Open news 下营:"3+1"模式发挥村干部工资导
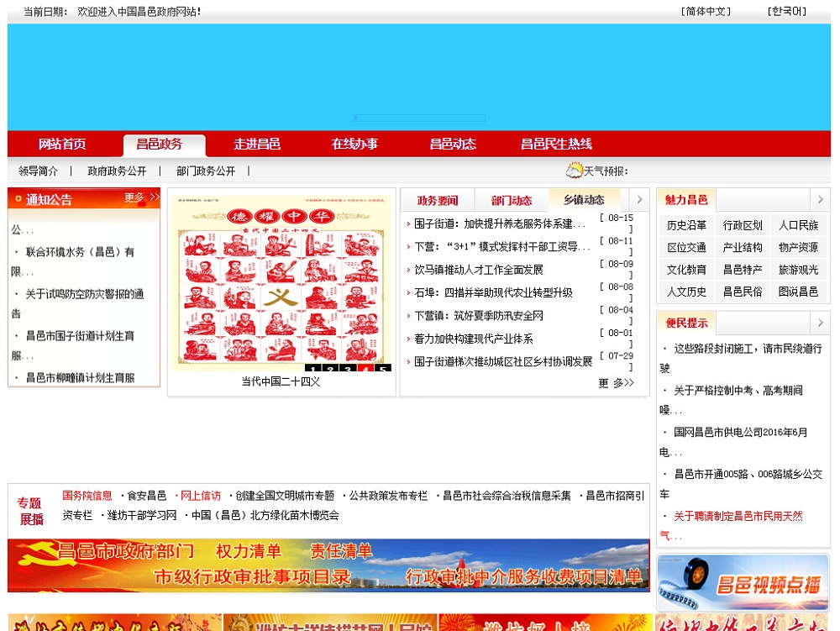Image resolution: width=840 pixels, height=631 pixels. 502,246
